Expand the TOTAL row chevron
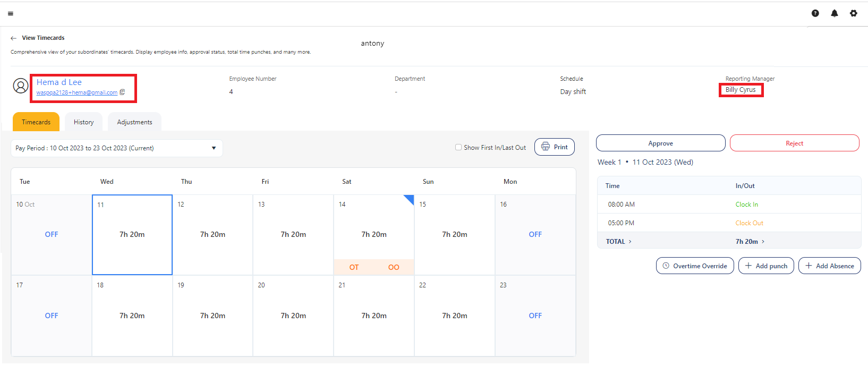 point(630,242)
